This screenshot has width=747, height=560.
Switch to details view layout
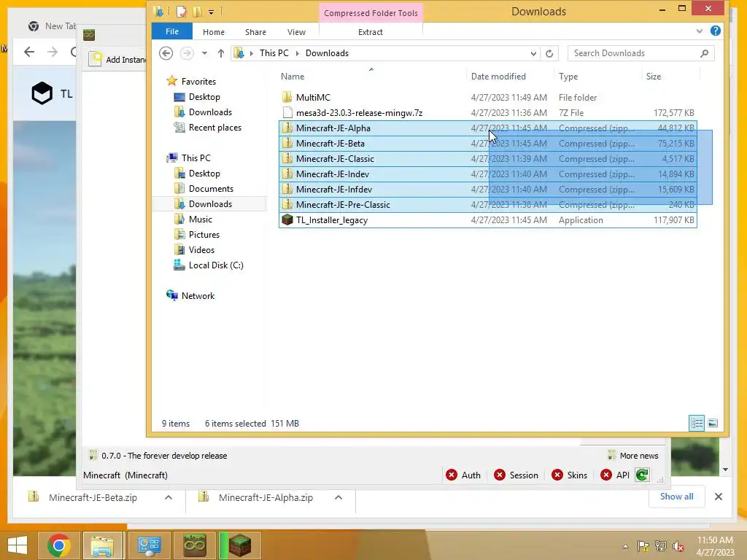697,423
